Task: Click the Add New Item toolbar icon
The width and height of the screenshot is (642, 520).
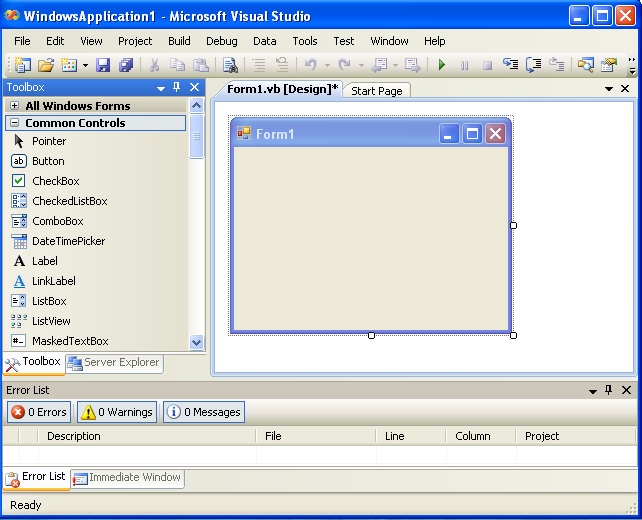Action: click(69, 65)
